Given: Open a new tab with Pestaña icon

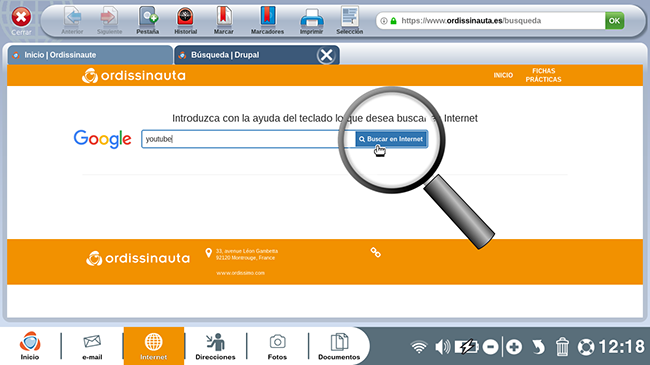Looking at the screenshot, I should pos(148,20).
